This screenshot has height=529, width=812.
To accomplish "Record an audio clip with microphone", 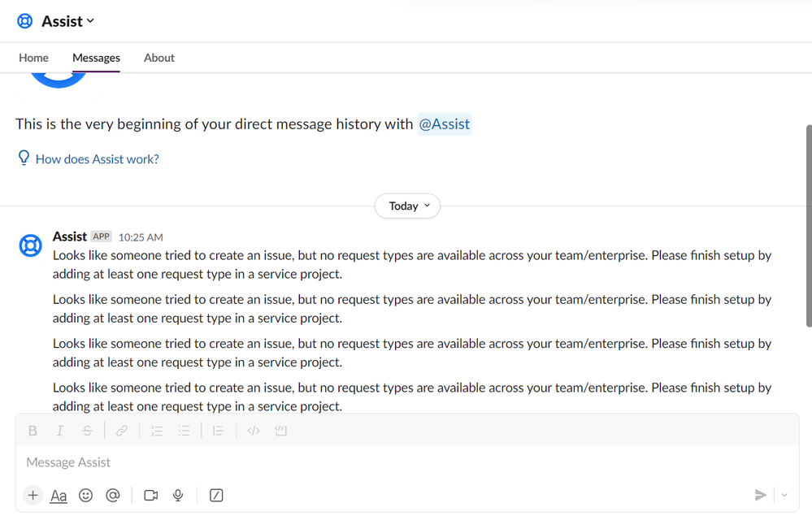I will click(178, 496).
